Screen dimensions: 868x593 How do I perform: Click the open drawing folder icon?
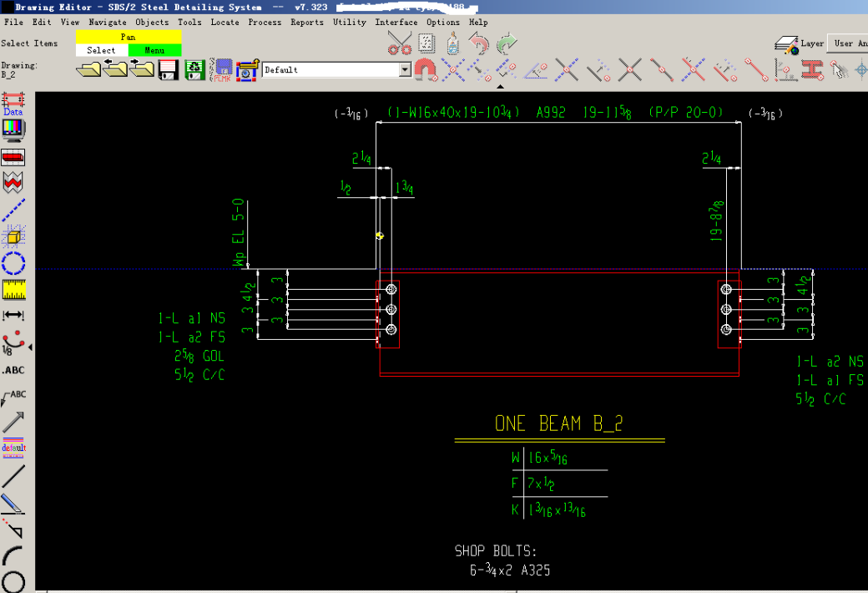point(88,70)
